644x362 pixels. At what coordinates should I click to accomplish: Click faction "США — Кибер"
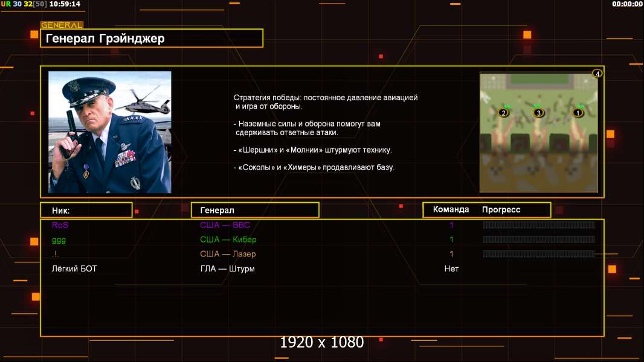[228, 240]
